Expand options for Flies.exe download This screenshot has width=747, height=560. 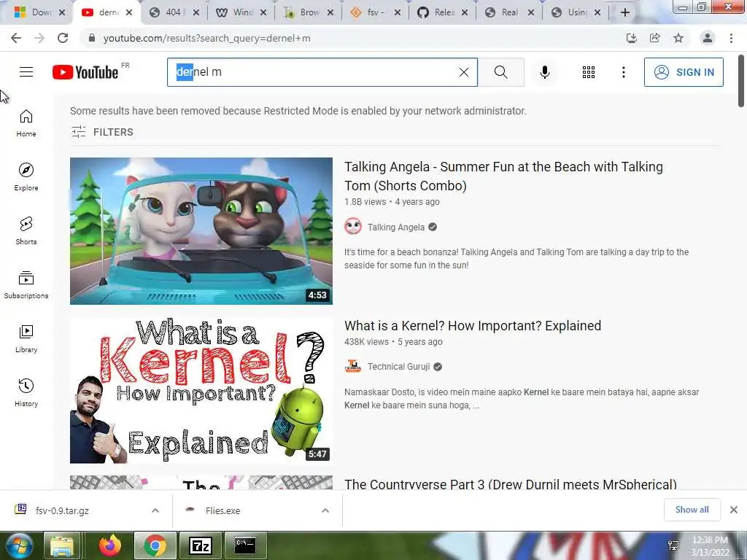tap(325, 510)
